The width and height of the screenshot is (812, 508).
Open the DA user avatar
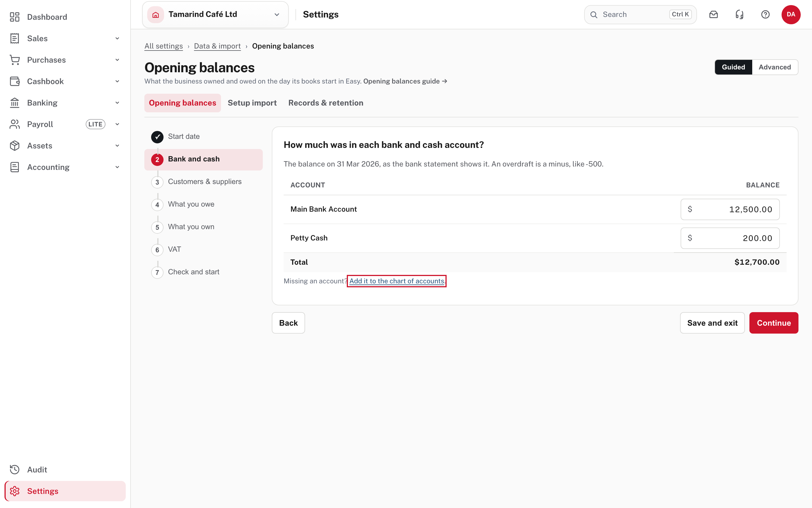(791, 14)
